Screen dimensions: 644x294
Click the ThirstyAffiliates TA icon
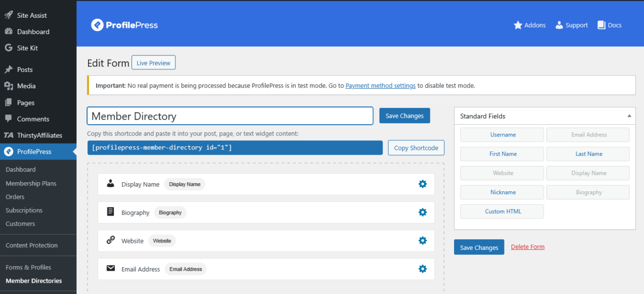pos(9,135)
